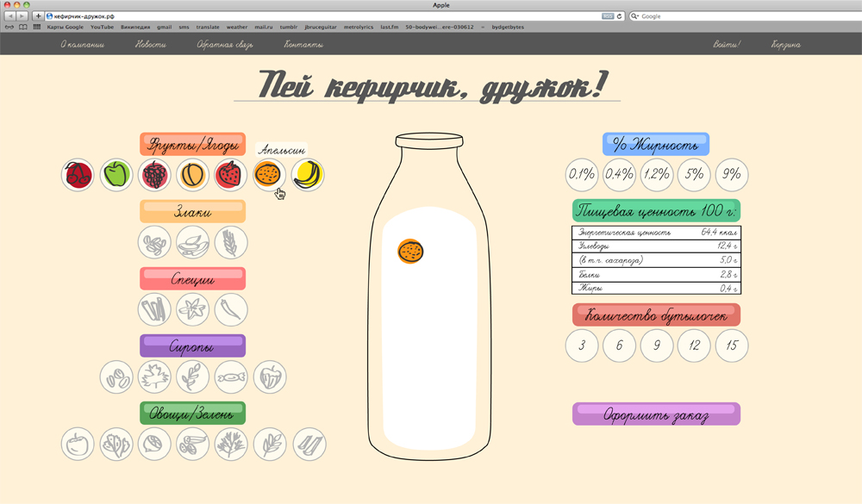Expand the Фрукты/Ягоды category header

point(193,144)
